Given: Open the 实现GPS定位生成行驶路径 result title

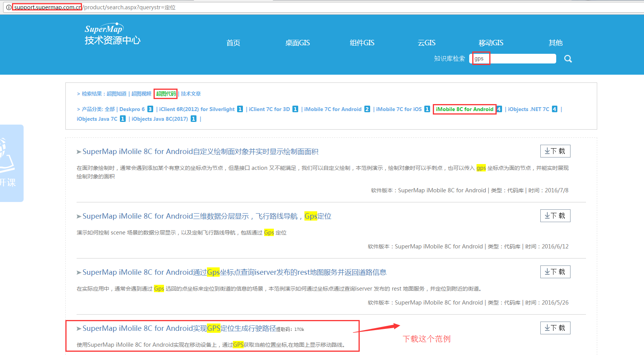Looking at the screenshot, I should click(179, 329).
